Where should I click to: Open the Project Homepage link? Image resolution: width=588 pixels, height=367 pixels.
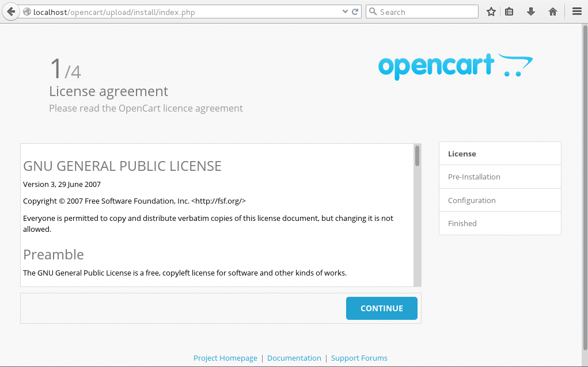click(x=225, y=358)
